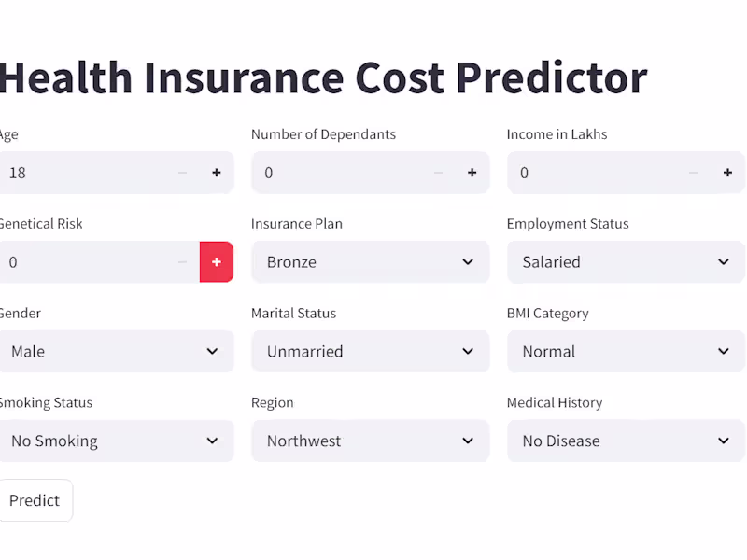Open the Gender selector
This screenshot has width=747, height=560.
pyautogui.click(x=116, y=352)
